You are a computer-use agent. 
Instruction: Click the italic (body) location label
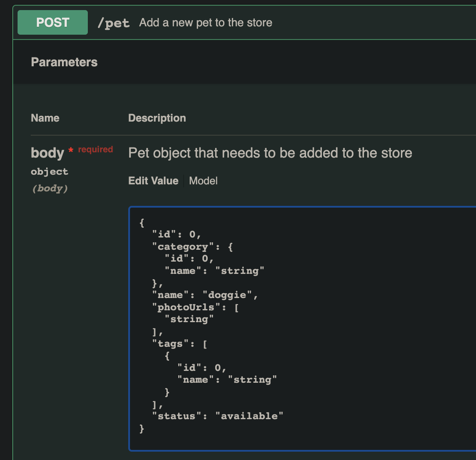(x=50, y=189)
